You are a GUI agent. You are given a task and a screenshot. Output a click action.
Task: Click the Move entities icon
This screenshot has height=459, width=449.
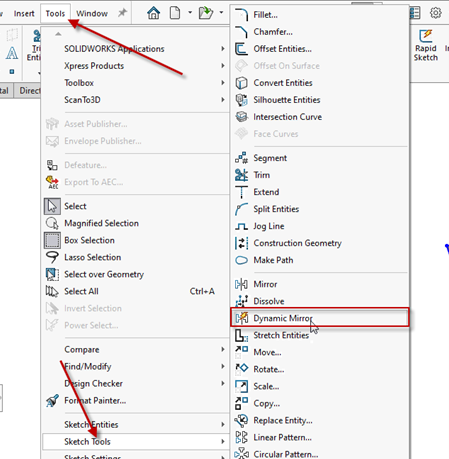pyautogui.click(x=241, y=352)
